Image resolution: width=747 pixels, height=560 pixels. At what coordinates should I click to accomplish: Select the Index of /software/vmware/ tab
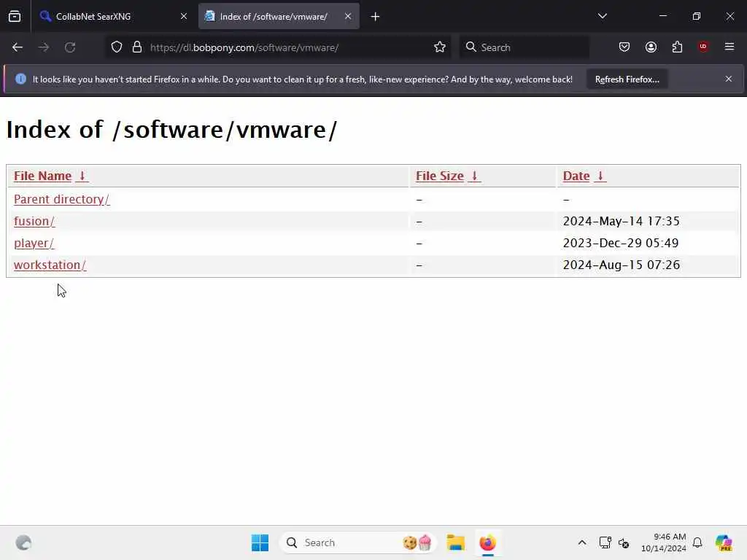279,16
